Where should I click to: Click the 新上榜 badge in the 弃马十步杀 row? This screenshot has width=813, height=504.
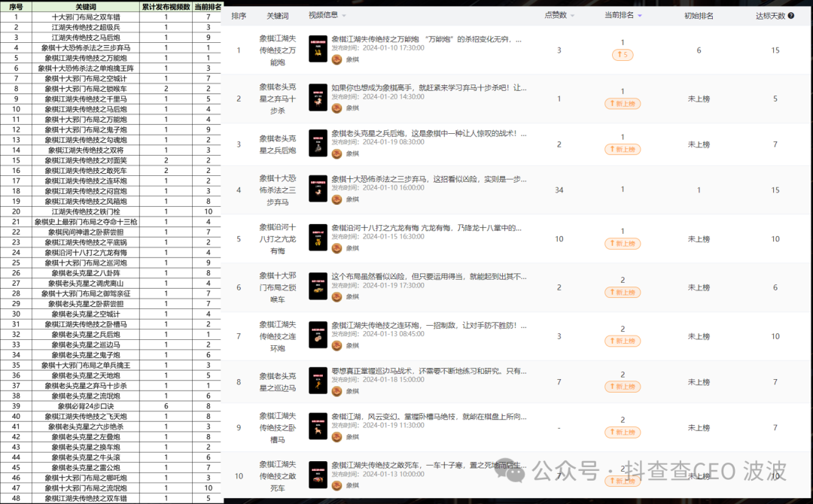point(623,104)
